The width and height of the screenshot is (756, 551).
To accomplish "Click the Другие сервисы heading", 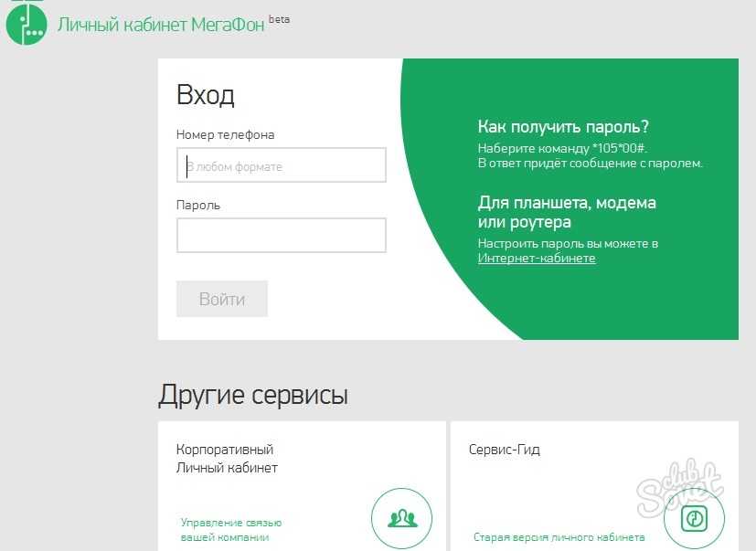I will click(253, 396).
